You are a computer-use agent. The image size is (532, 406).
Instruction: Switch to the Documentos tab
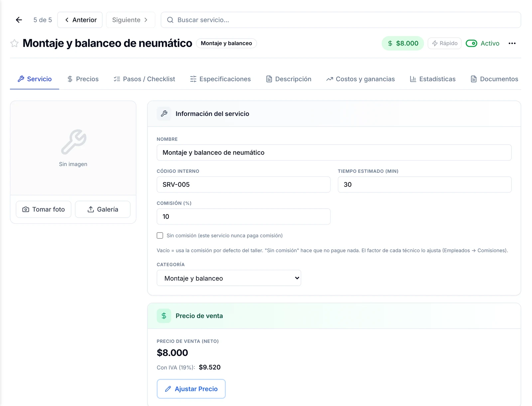[x=494, y=79]
